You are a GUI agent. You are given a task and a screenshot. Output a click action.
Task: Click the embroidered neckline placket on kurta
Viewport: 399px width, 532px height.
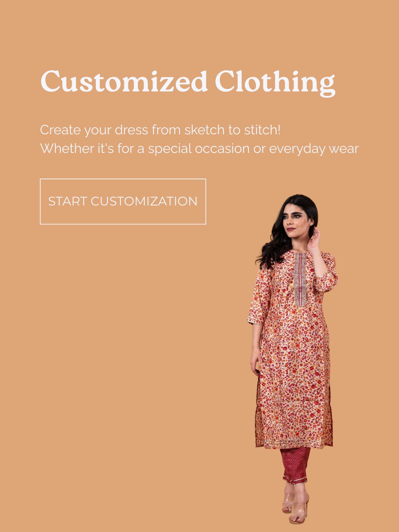300,279
